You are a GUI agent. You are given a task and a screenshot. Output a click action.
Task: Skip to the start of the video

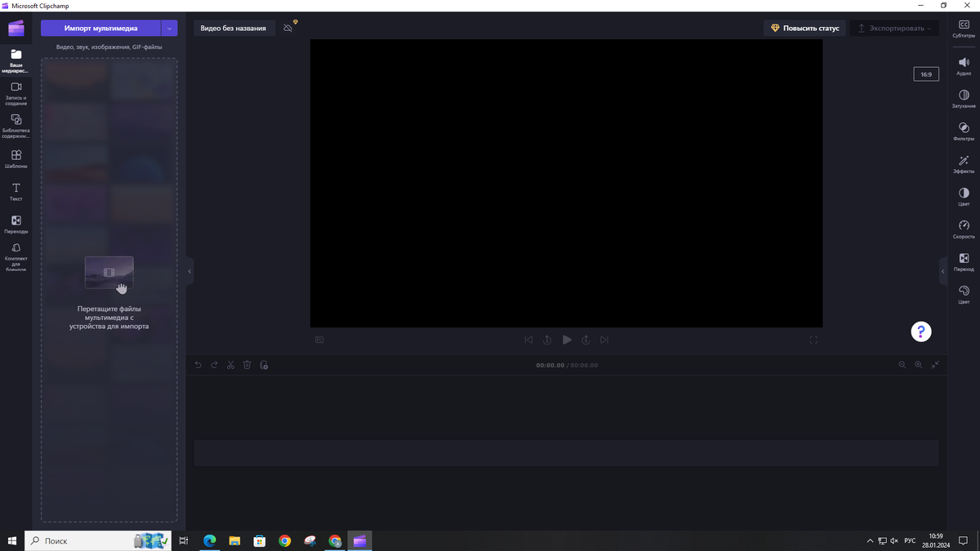click(x=528, y=340)
